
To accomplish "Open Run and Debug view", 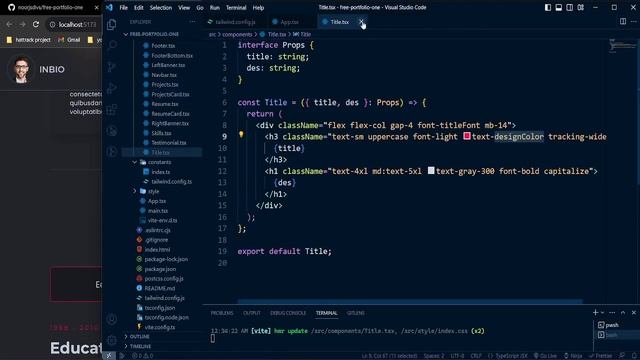I will coord(111,88).
